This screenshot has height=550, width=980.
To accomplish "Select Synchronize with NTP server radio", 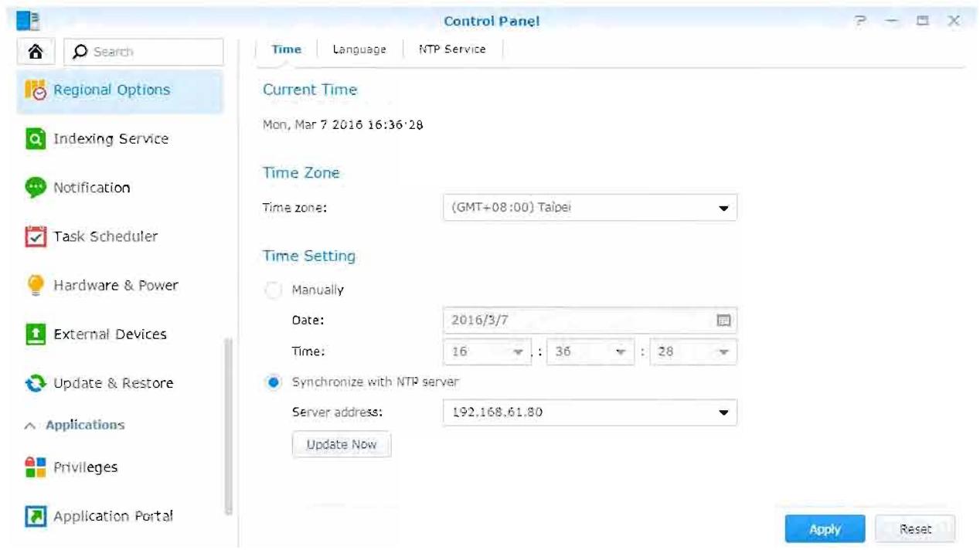I will coord(273,382).
